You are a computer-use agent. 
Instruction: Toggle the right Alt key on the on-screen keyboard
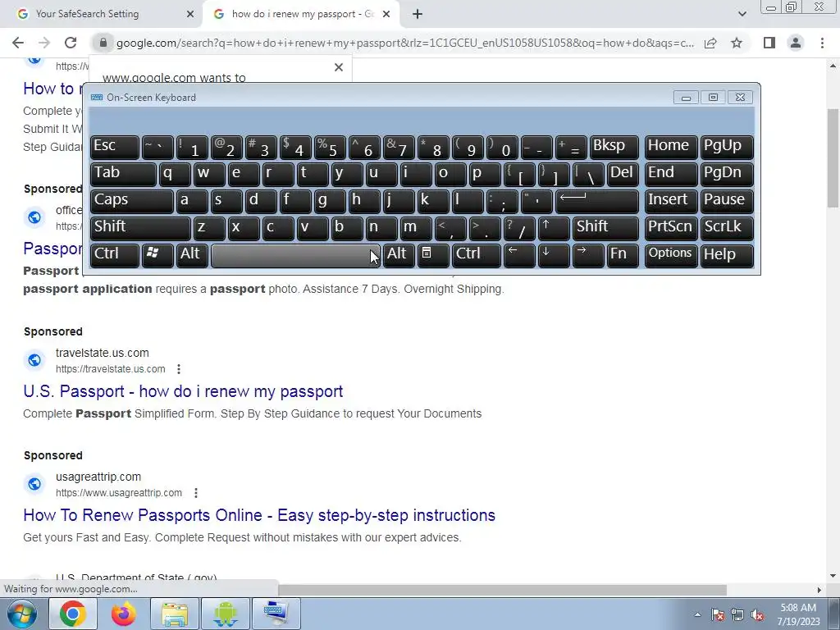click(399, 254)
